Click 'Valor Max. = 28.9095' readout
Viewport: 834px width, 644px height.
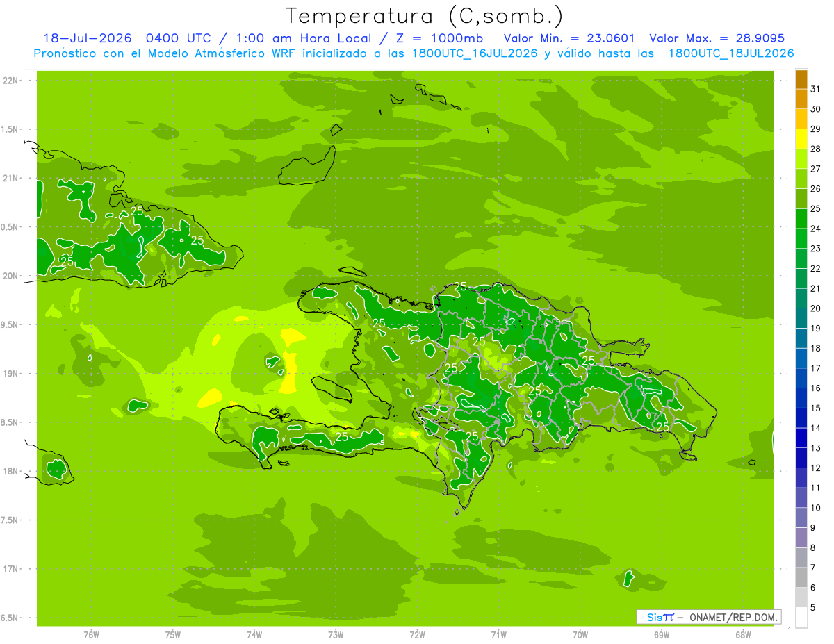717,38
